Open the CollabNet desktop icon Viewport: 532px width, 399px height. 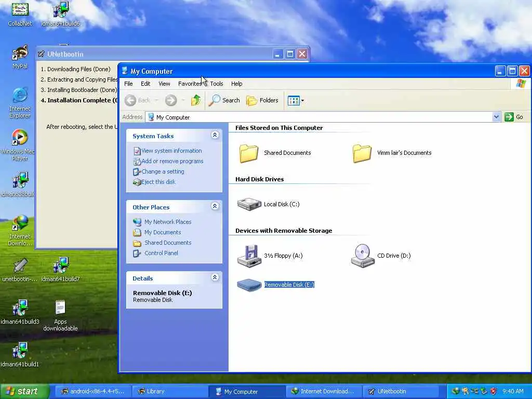point(20,14)
